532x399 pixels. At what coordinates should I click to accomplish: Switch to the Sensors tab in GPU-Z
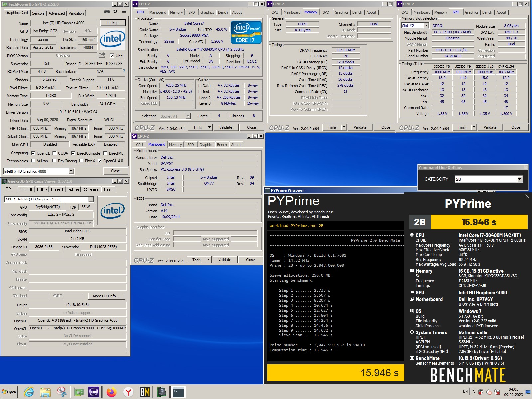(38, 13)
